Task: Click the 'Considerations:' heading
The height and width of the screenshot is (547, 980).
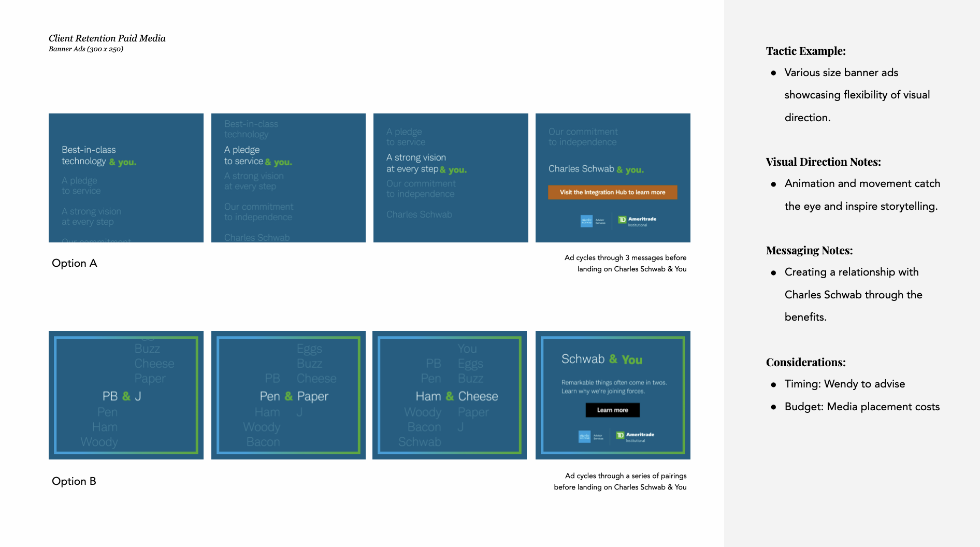Action: [x=806, y=362]
